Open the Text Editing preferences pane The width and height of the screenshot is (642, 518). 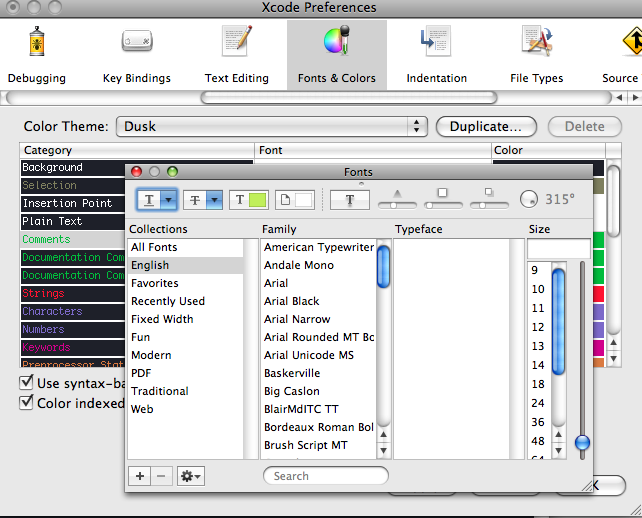[x=237, y=55]
